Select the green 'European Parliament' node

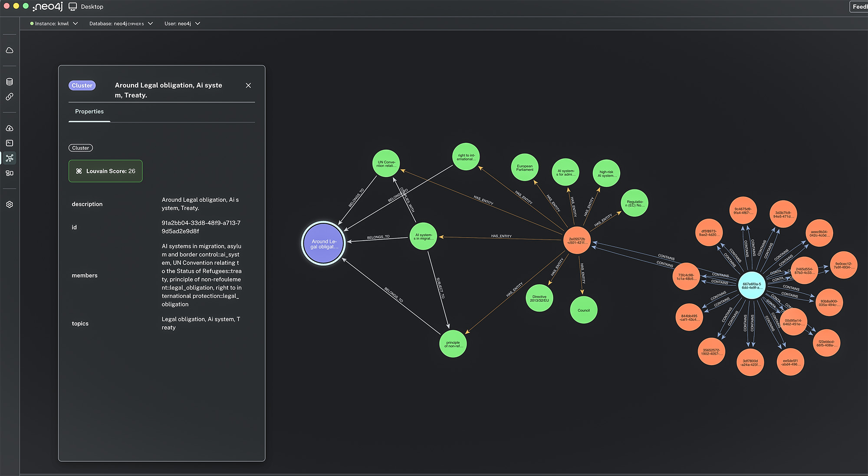525,168
